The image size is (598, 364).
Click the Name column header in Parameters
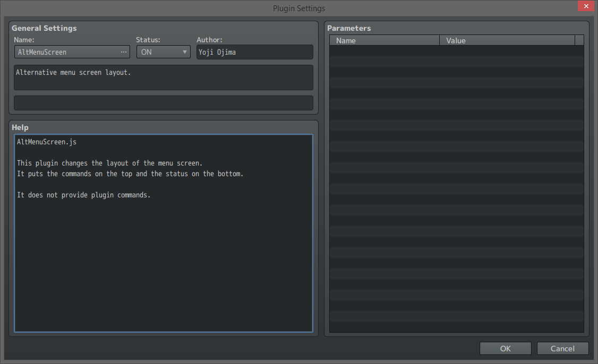384,40
